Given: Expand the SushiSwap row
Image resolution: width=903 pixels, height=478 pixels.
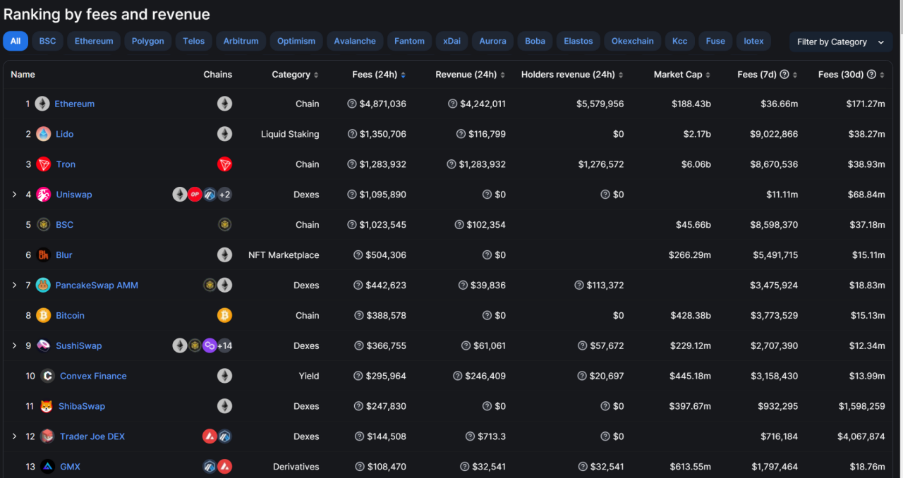Looking at the screenshot, I should (14, 346).
